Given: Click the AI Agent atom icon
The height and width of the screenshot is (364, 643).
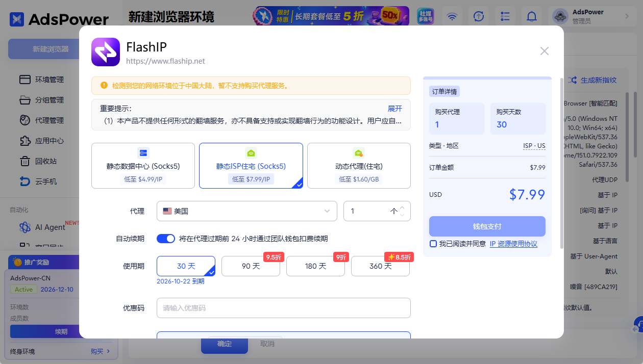Looking at the screenshot, I should [25, 227].
